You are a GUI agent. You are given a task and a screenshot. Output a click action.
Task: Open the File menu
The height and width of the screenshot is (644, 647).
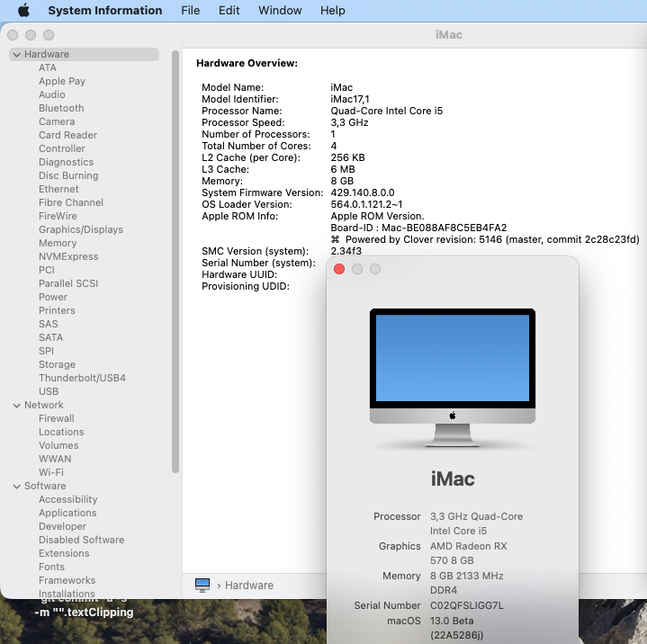pos(190,10)
